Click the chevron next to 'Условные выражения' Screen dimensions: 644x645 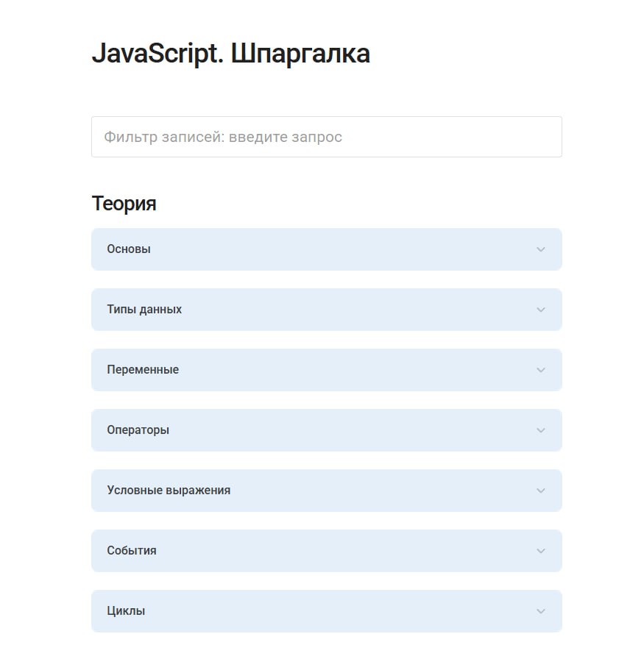(541, 491)
